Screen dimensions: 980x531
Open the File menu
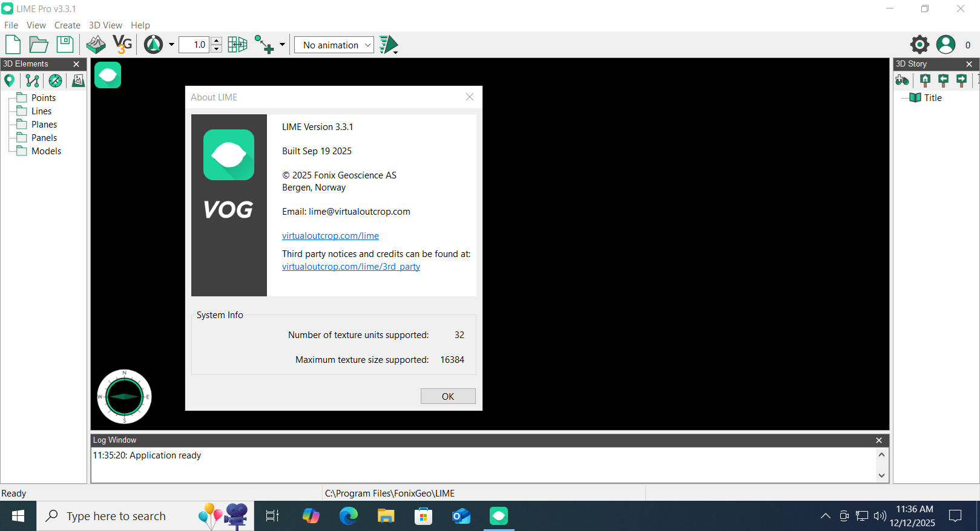(11, 25)
